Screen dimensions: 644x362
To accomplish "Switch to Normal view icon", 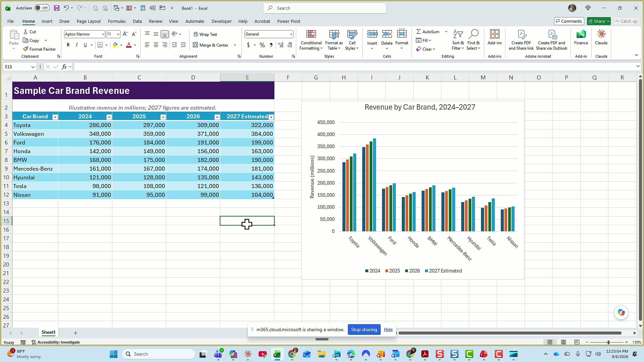I will coord(550,342).
